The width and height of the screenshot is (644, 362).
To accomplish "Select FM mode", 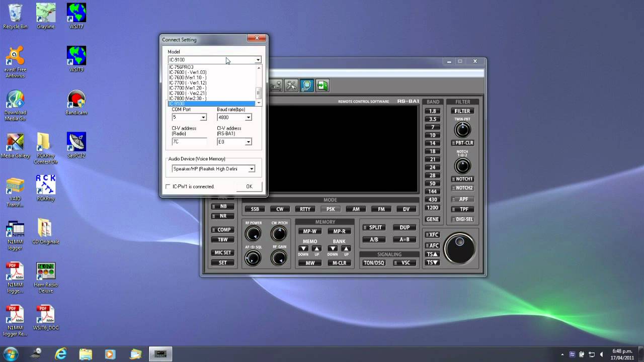I will [381, 209].
